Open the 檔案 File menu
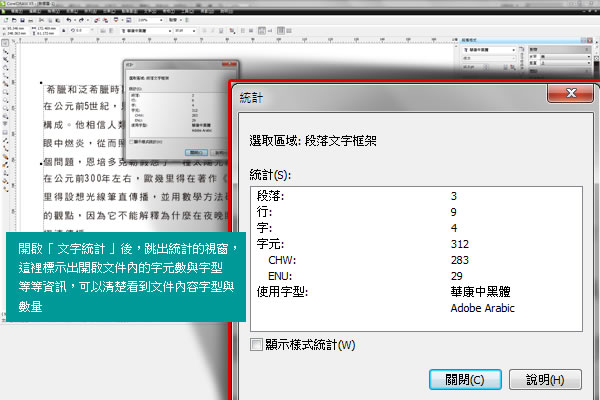Image resolution: width=600 pixels, height=400 pixels. [17, 11]
